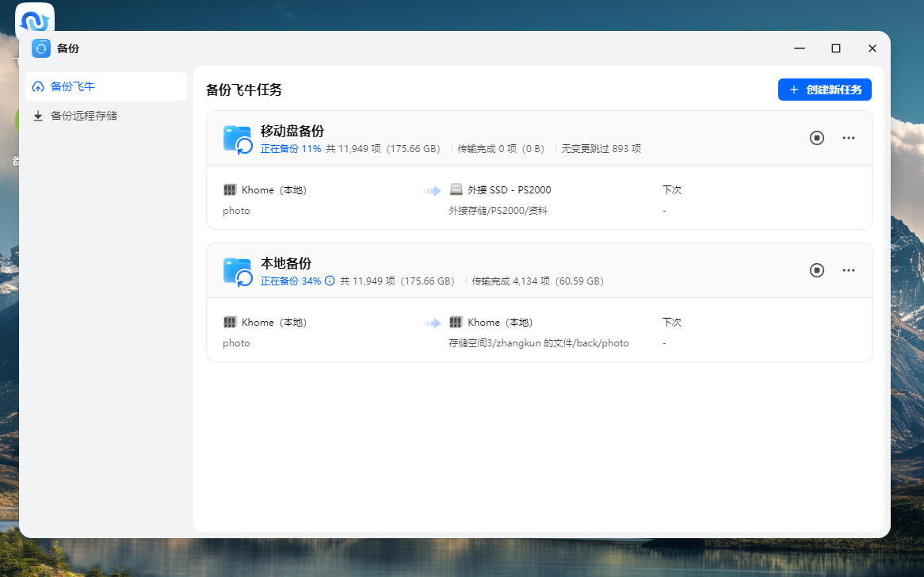Click the download icon beside 备份远程存储
Screen dimensions: 924x577
(x=38, y=115)
